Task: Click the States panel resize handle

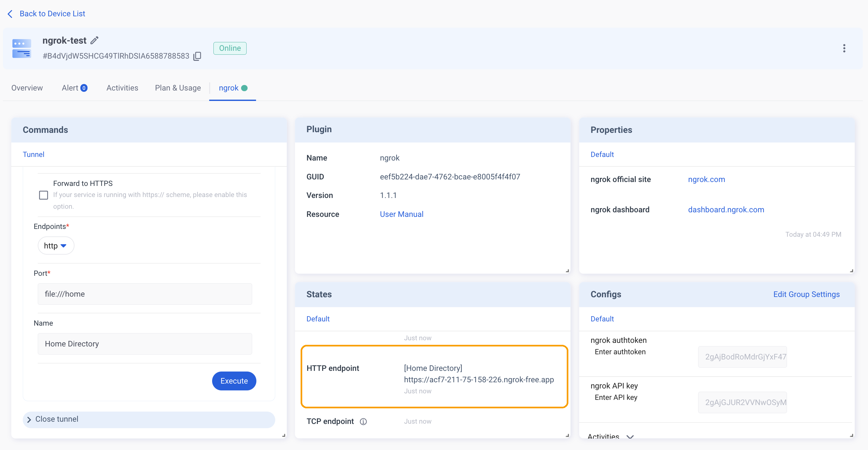Action: (567, 435)
